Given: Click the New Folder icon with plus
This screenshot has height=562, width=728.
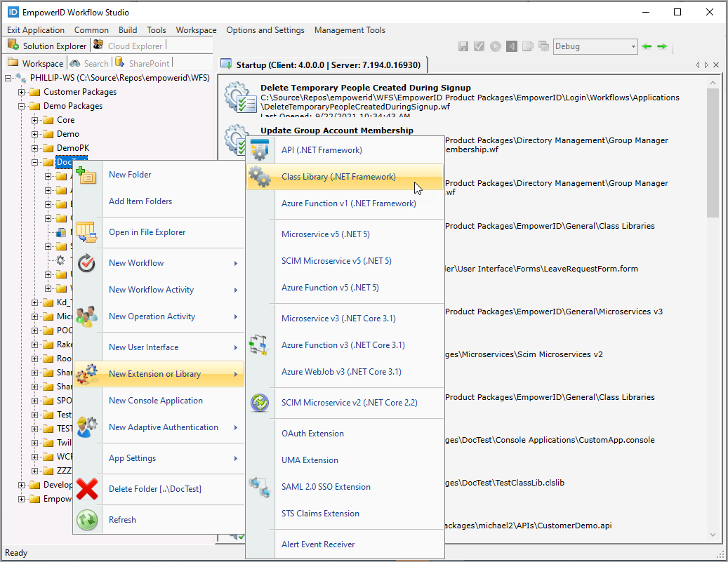Looking at the screenshot, I should pos(87,175).
